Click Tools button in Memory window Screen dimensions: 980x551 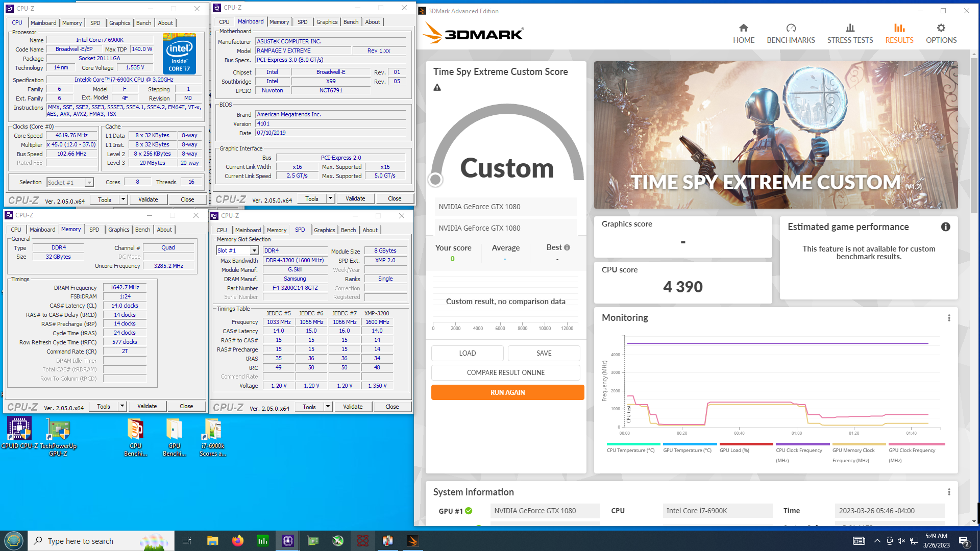click(104, 406)
